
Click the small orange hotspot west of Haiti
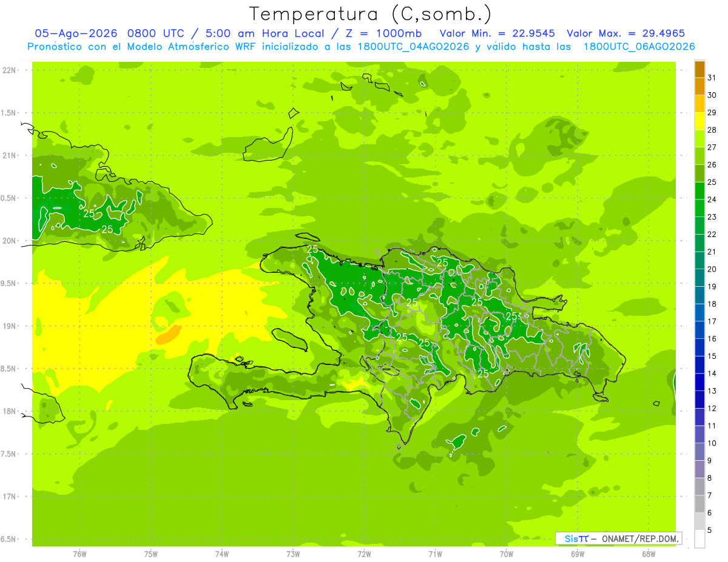[x=168, y=335]
